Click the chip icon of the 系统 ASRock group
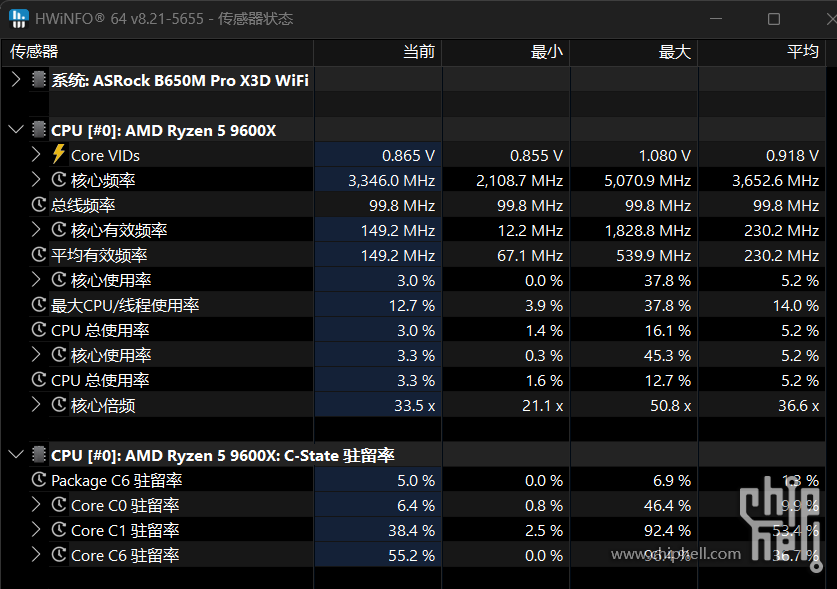This screenshot has width=837, height=589. coord(38,80)
